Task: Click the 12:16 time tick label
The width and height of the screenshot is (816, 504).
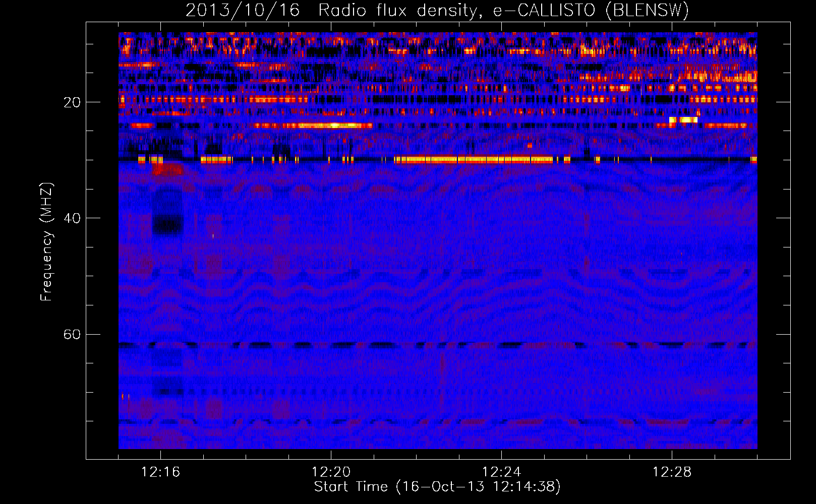Action: 160,472
